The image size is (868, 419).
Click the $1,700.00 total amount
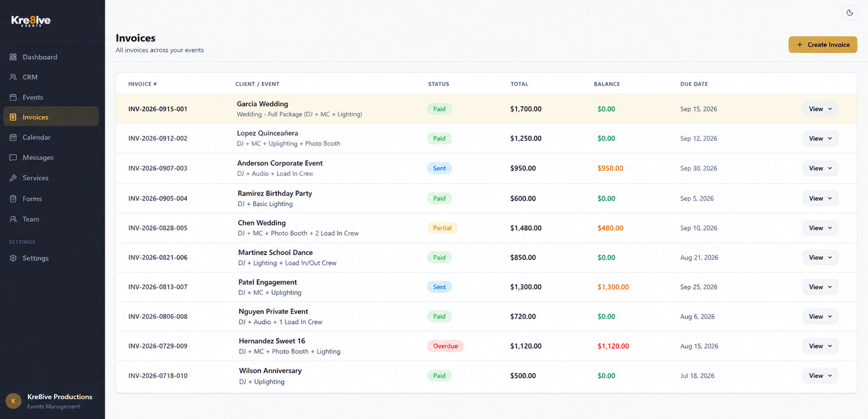(526, 109)
